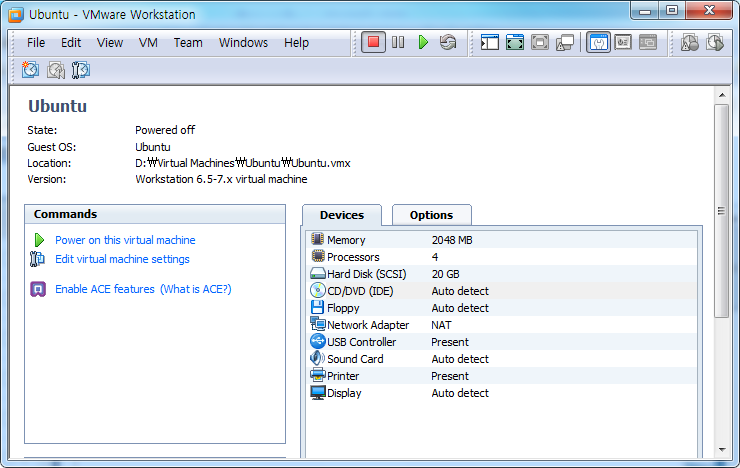Click the vertical scrollbar thumb
This screenshot has height=468, width=740.
722,211
